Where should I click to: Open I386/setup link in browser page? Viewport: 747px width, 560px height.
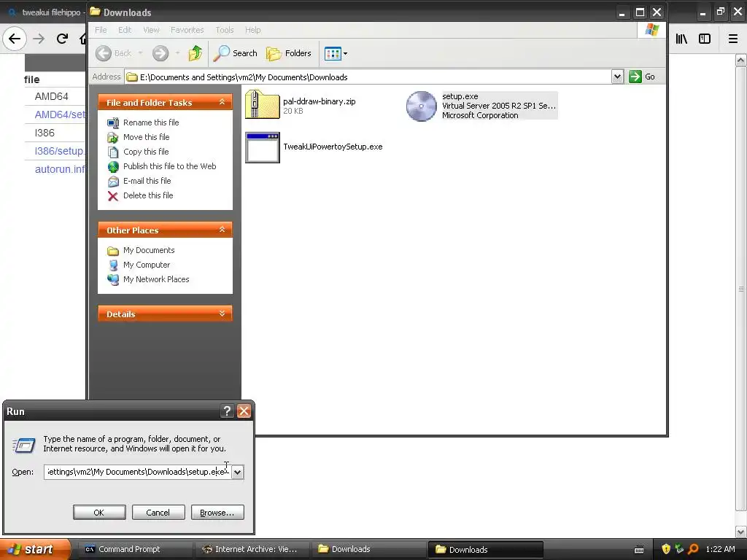(x=60, y=151)
